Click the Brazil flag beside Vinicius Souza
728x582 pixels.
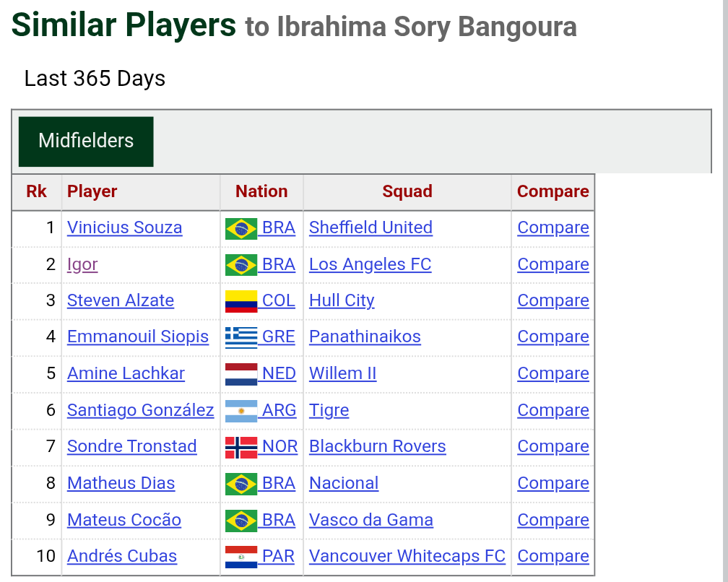[241, 228]
